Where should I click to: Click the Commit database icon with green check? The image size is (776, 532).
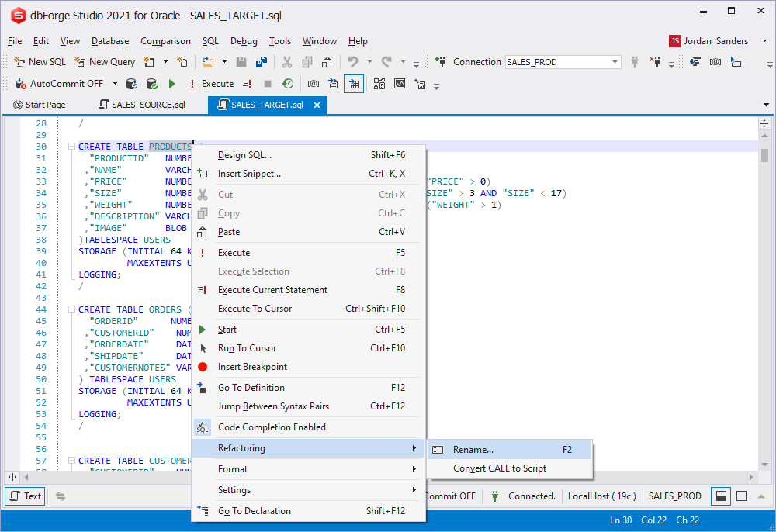152,84
